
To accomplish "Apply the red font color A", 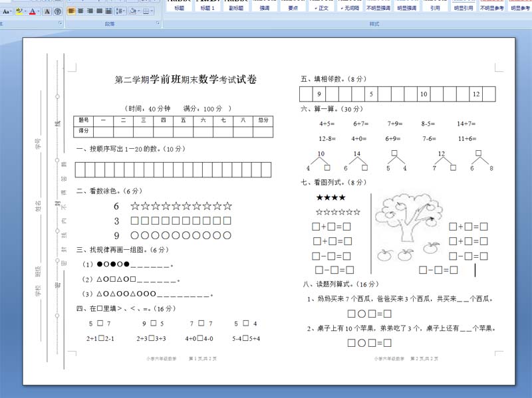I will point(32,11).
